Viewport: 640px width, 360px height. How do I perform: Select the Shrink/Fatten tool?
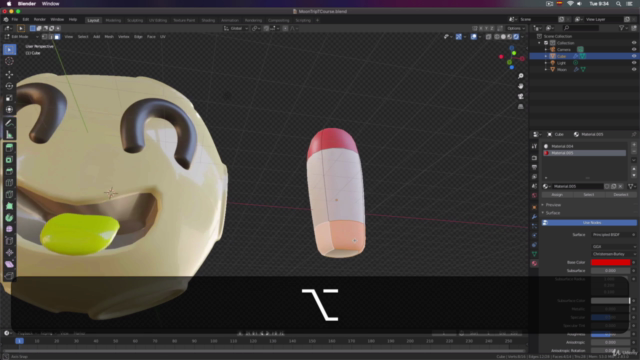point(9,253)
